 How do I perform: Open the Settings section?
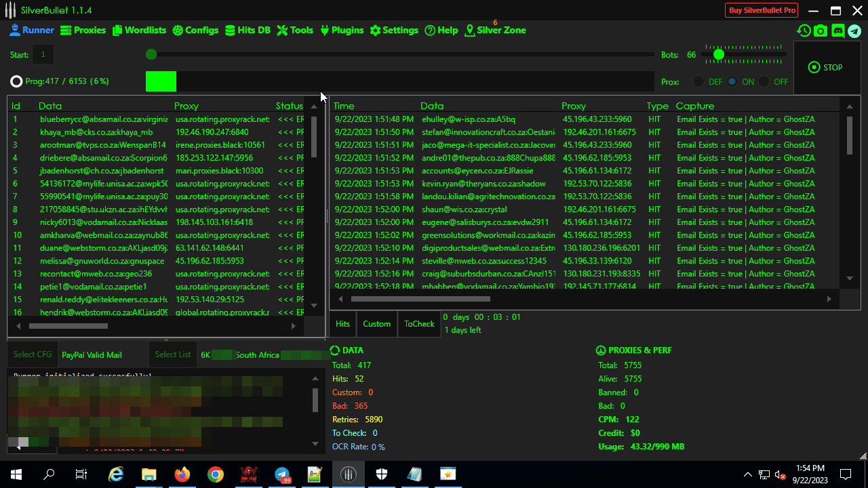(x=394, y=30)
